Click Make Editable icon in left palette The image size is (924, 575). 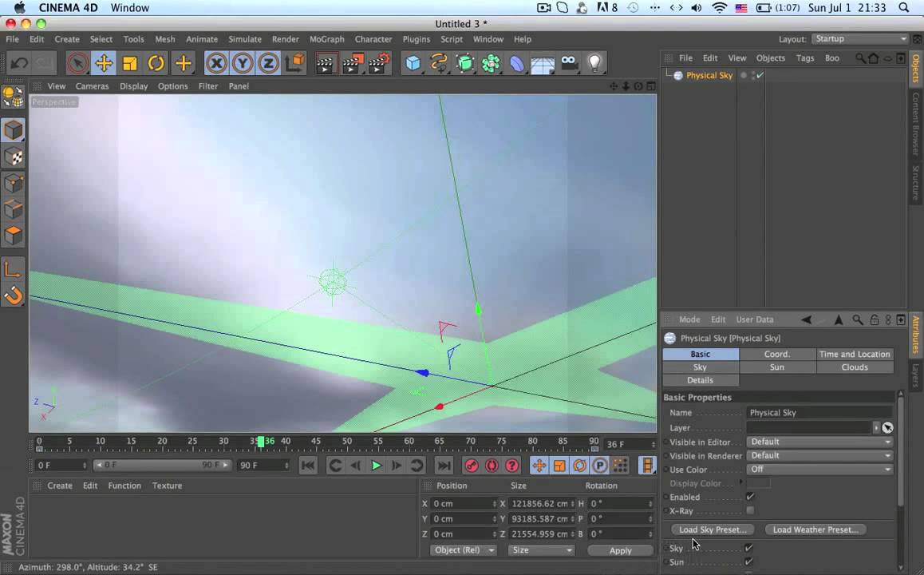pos(14,97)
